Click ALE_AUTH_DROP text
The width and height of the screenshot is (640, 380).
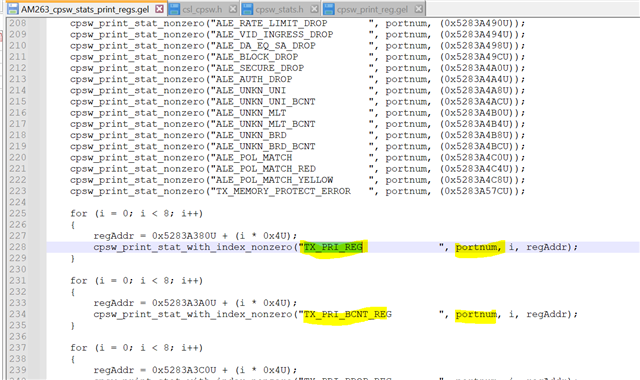(254, 79)
